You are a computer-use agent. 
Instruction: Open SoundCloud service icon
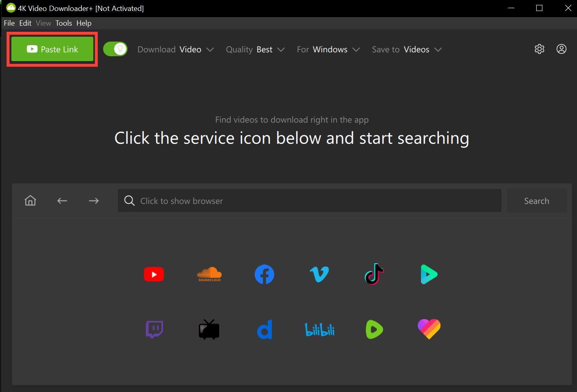pos(209,274)
